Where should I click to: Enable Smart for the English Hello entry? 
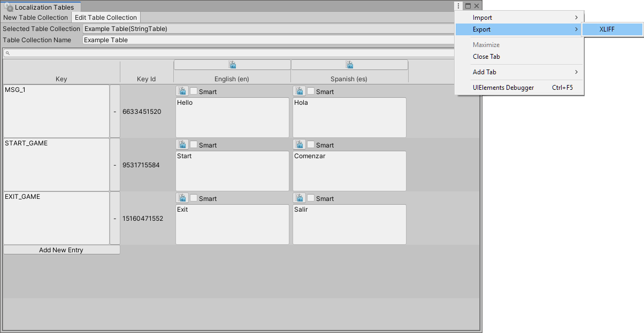(x=194, y=91)
